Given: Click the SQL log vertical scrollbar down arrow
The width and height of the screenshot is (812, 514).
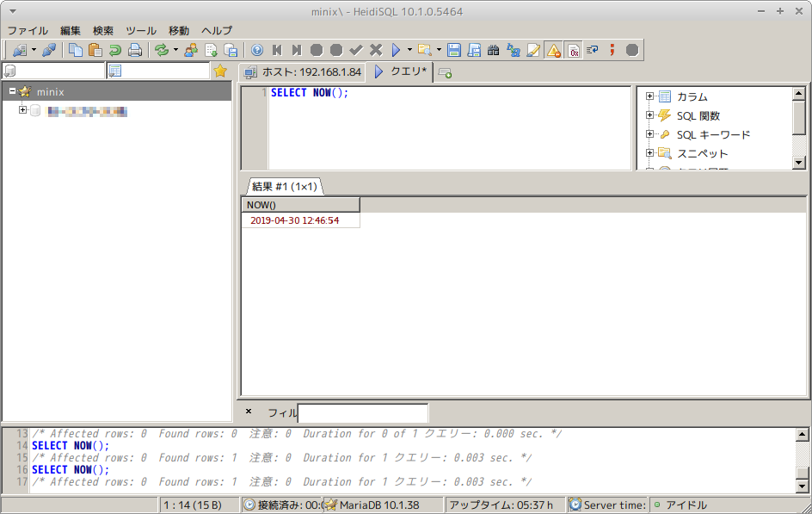Looking at the screenshot, I should (x=803, y=486).
